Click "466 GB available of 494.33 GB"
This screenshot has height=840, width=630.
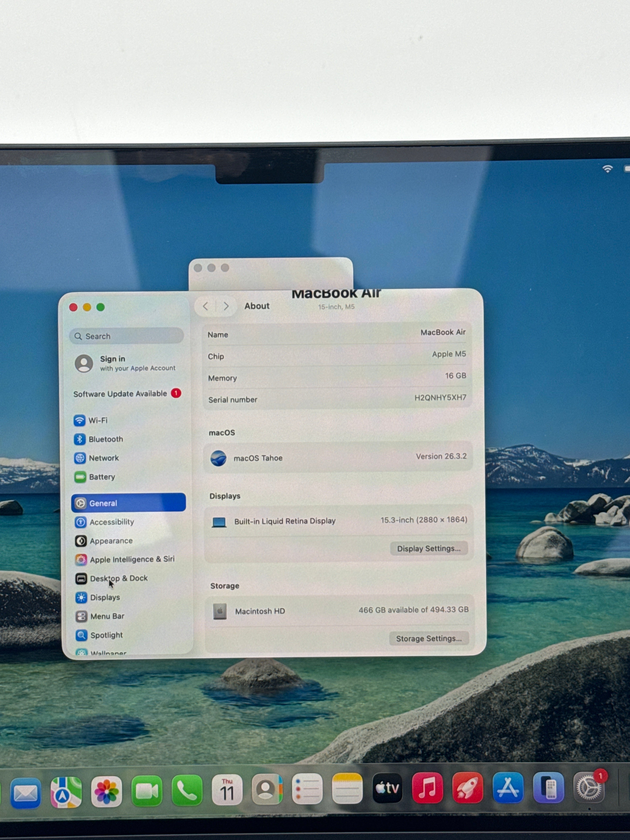[414, 610]
